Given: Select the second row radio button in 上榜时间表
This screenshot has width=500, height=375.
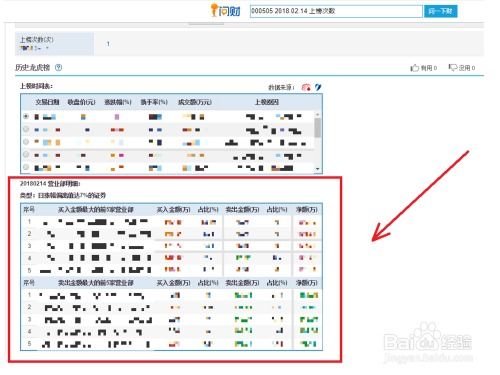Looking at the screenshot, I should tap(26, 129).
